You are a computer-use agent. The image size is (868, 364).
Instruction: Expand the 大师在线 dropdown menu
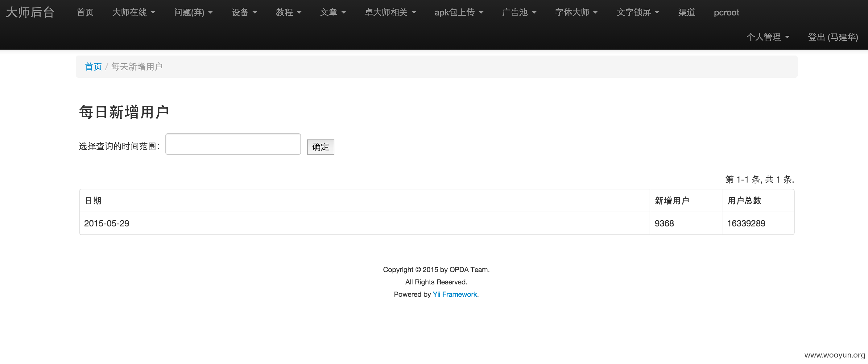click(134, 12)
